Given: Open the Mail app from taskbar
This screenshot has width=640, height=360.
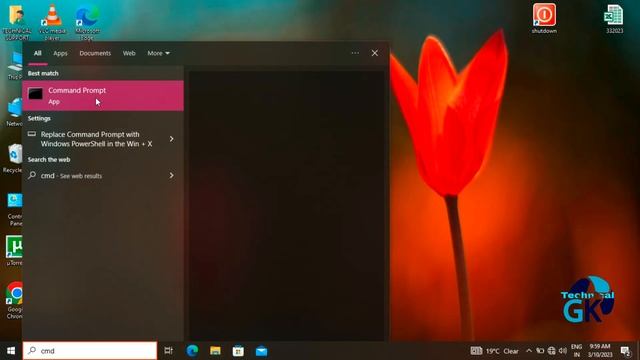Looking at the screenshot, I should coord(262,351).
